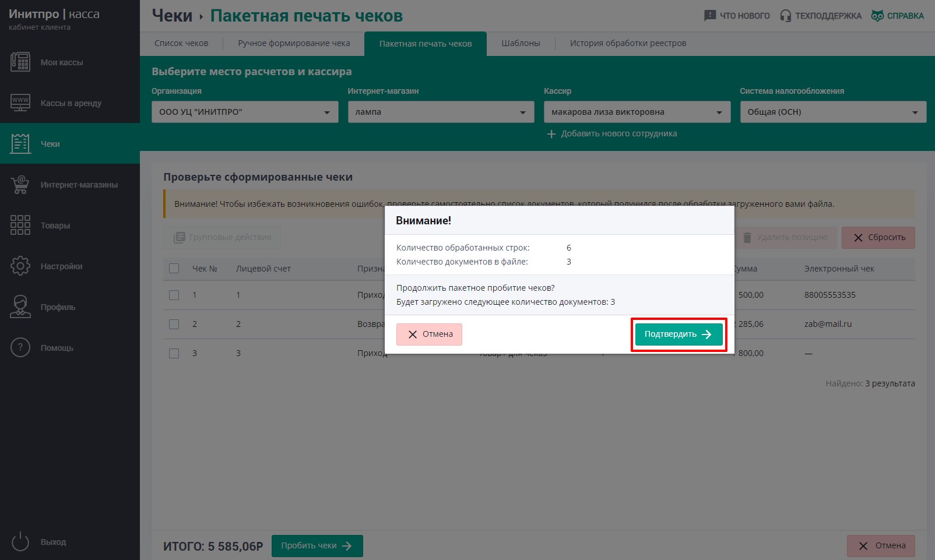The width and height of the screenshot is (935, 560).
Task: Go to Товары in the sidebar
Action: [x=70, y=225]
